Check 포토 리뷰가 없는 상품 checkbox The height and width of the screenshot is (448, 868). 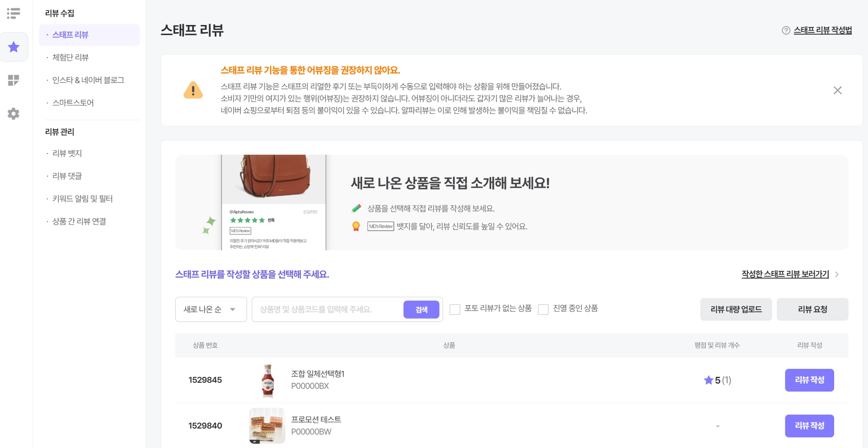(455, 309)
